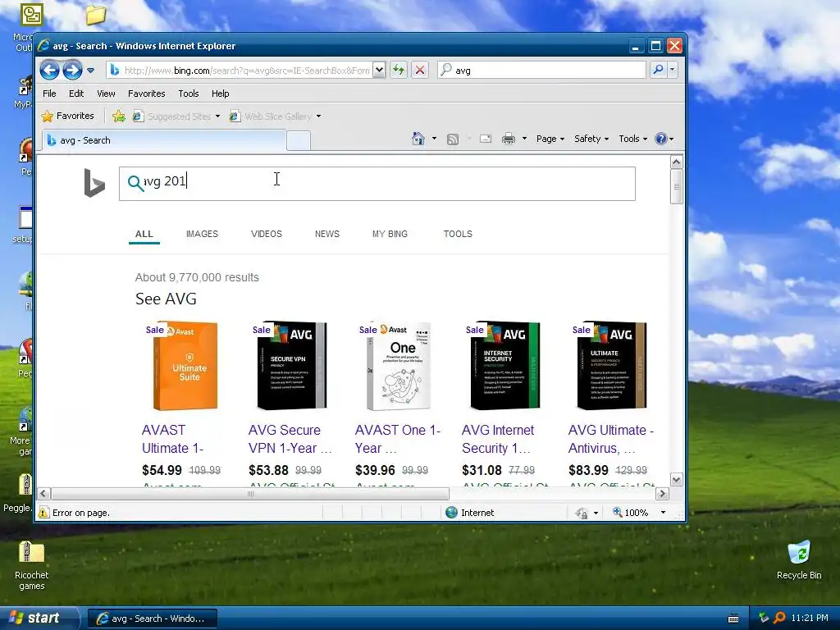840x630 pixels.
Task: Switch to the MY BING tab
Action: [390, 234]
